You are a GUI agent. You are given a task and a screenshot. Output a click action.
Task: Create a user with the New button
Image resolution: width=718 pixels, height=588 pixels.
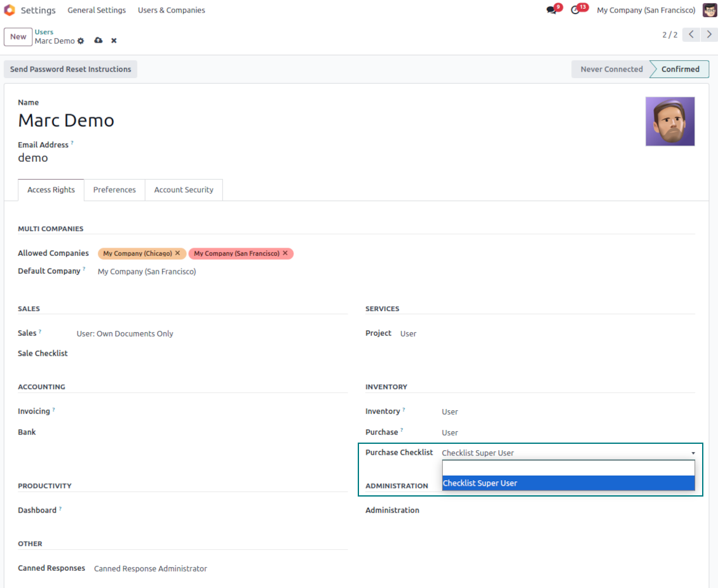point(18,36)
